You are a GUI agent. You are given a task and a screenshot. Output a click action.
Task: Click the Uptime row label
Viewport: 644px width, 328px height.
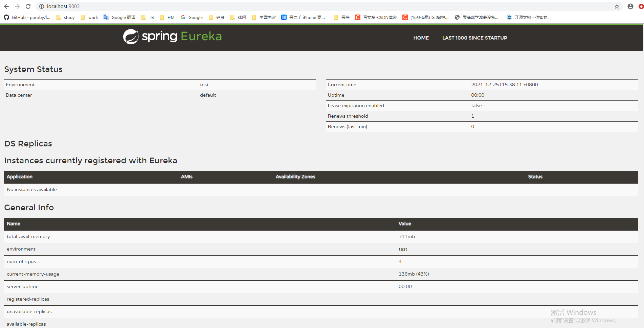pyautogui.click(x=336, y=95)
